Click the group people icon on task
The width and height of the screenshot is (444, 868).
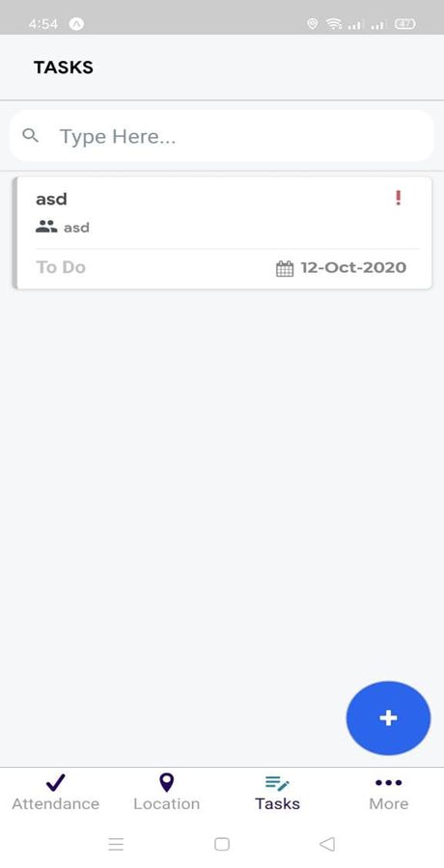point(46,227)
